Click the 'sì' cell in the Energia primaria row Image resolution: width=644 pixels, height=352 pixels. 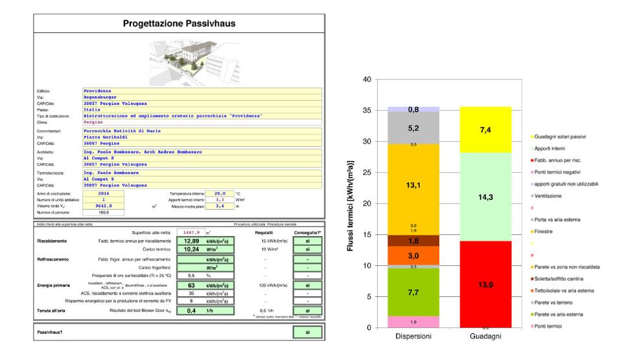point(308,285)
